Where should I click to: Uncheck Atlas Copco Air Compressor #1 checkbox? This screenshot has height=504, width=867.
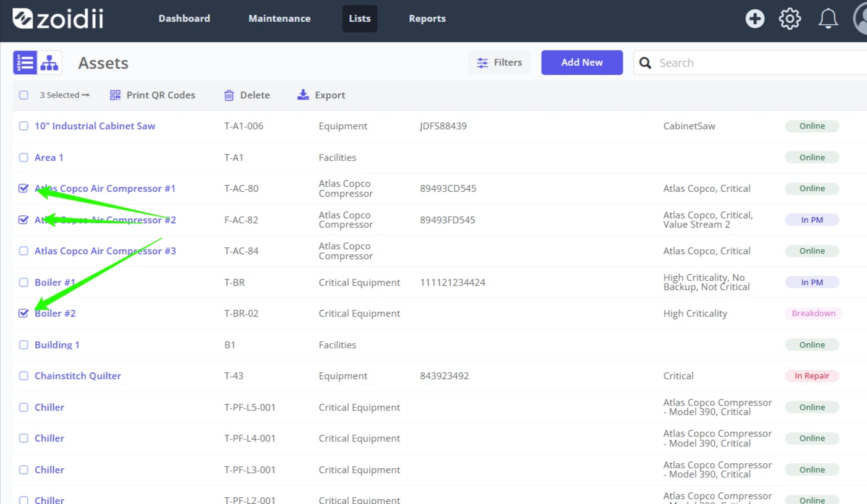[x=23, y=189]
